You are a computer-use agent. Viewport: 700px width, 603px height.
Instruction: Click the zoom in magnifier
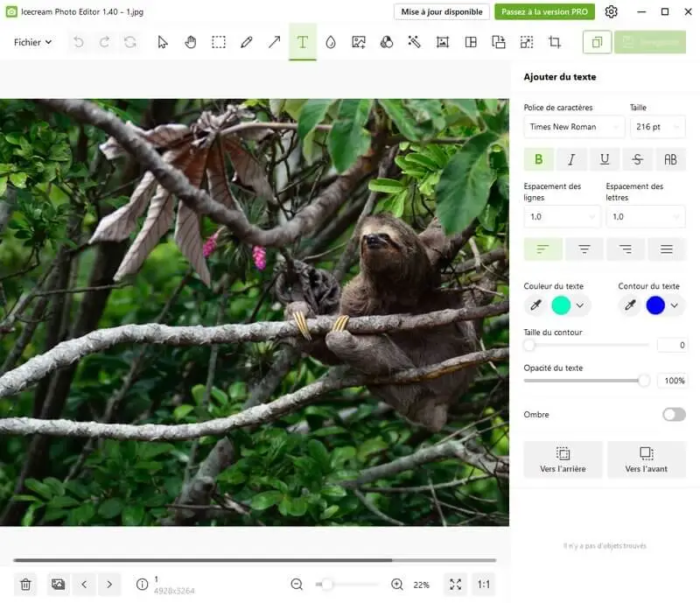coord(397,585)
